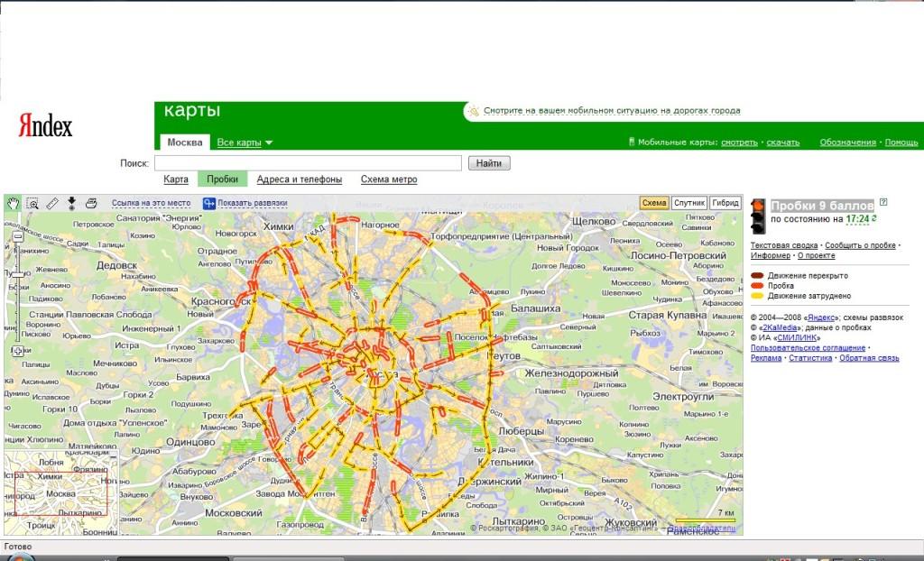
Task: Click the Ссылка на это место link
Action: (x=152, y=203)
